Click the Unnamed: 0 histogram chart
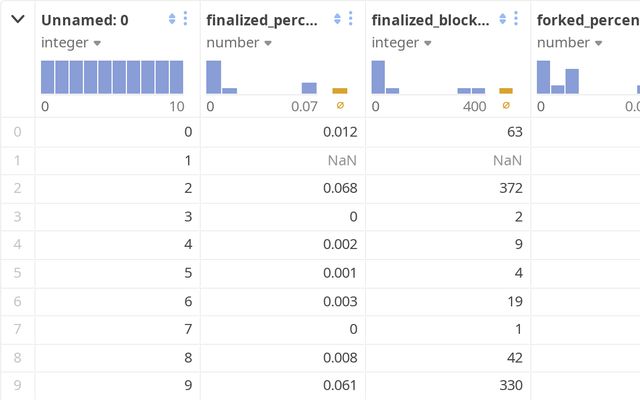Screen dimensions: 640x400 [112, 77]
